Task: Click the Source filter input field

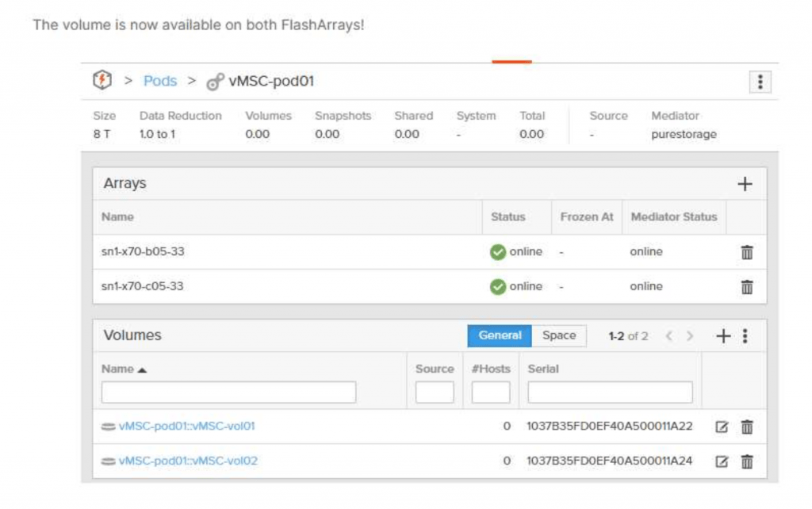Action: 435,392
